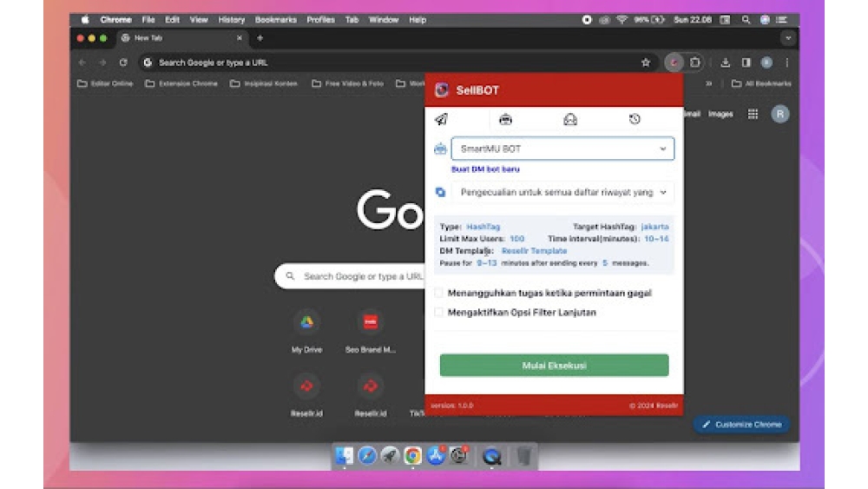Open the Inspirasi Konten bookmark folder
The width and height of the screenshot is (868, 489).
264,83
